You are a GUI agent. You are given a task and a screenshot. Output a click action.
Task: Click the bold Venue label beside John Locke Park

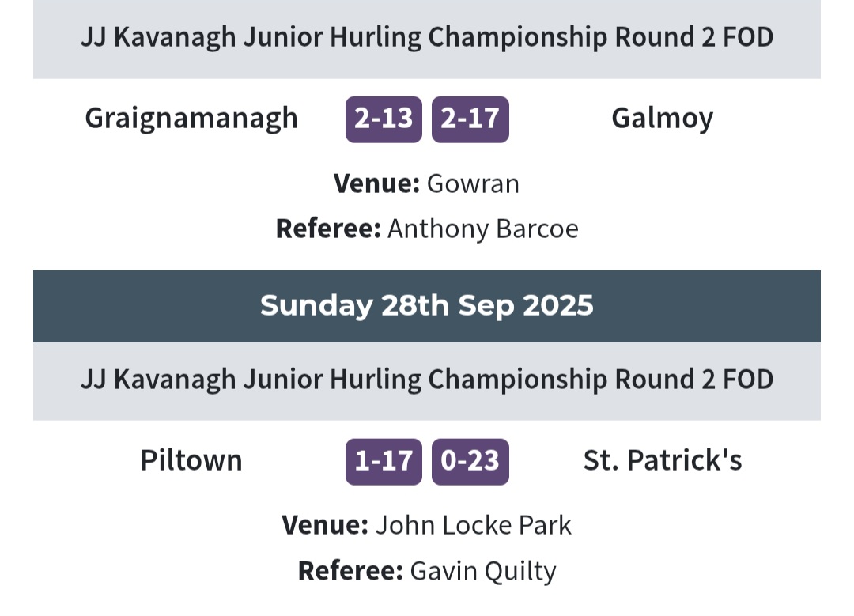click(325, 526)
